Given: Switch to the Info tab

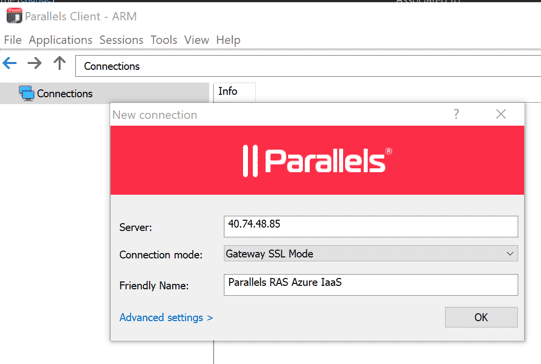Looking at the screenshot, I should pyautogui.click(x=234, y=92).
